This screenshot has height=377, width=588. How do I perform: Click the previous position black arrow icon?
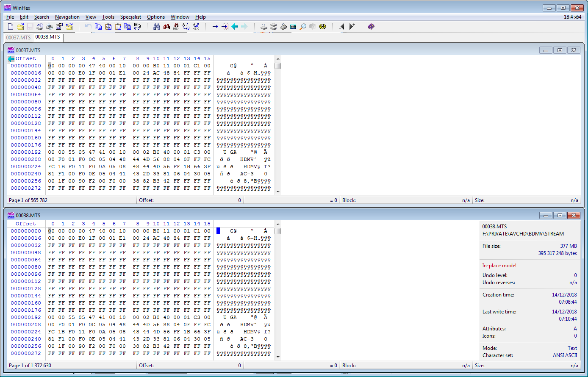[x=342, y=27]
